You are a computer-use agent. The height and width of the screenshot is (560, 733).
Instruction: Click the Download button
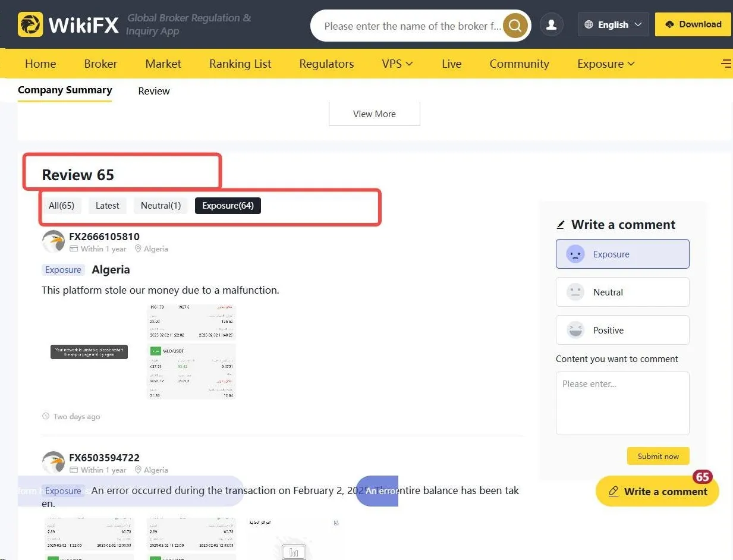693,24
